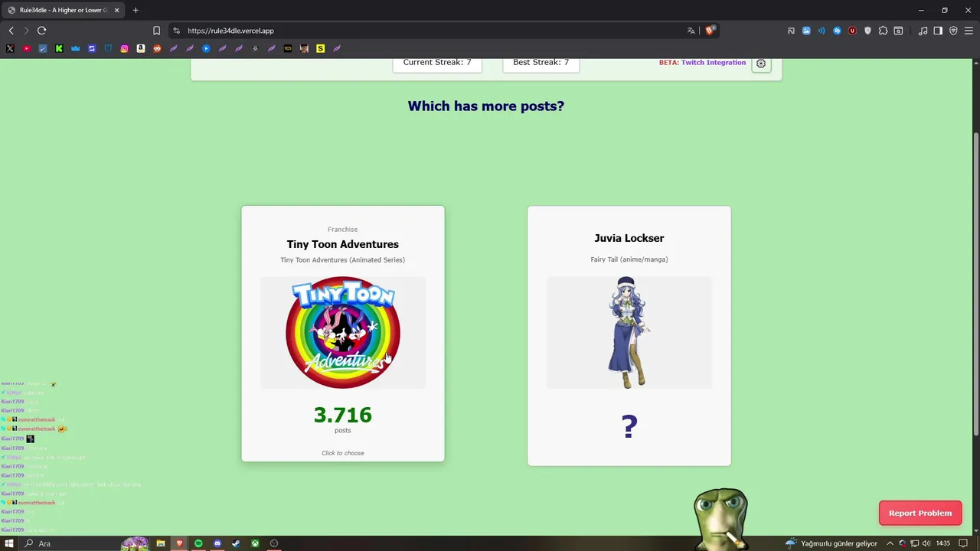Open a new browser tab
980x551 pixels.
click(x=136, y=10)
